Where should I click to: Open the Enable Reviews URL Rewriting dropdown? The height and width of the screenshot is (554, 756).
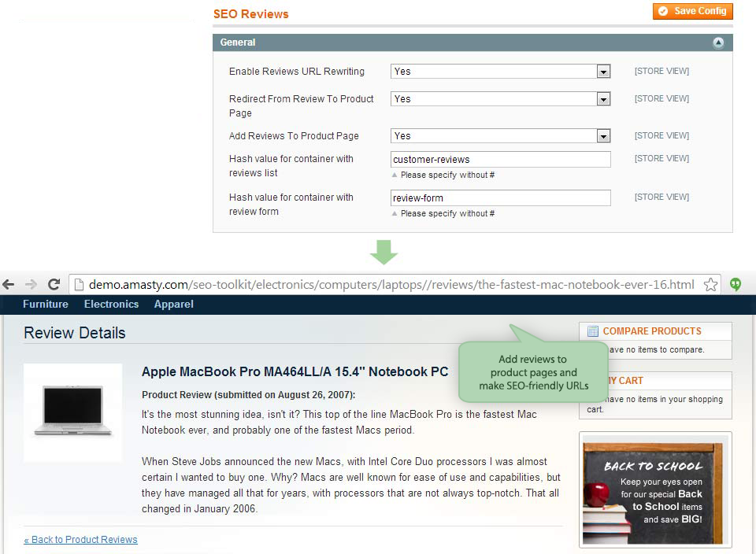[x=501, y=72]
